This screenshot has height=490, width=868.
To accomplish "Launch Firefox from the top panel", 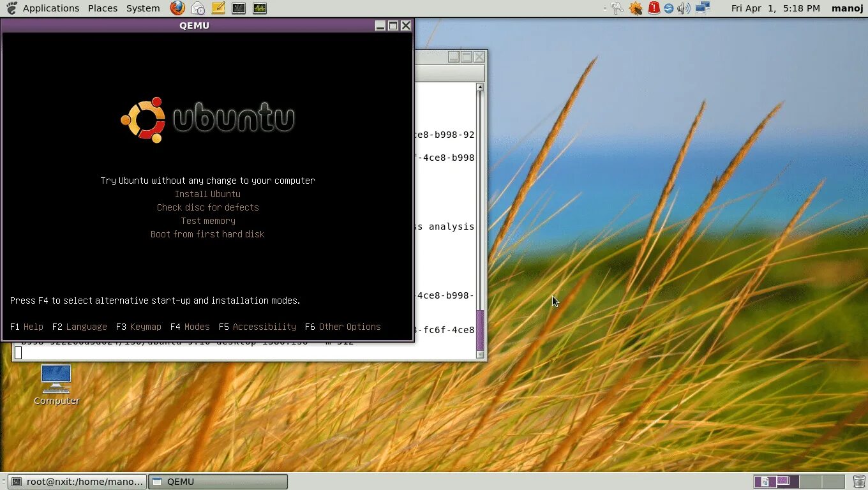I will click(178, 8).
